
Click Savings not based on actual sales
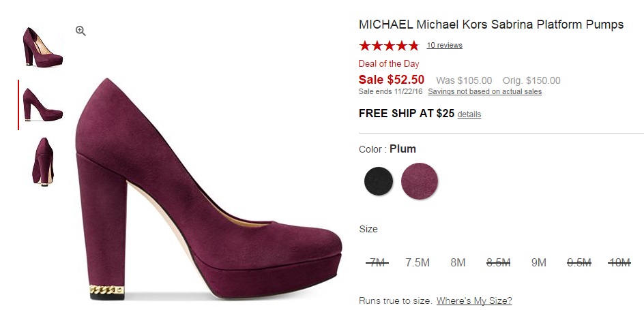tap(484, 92)
